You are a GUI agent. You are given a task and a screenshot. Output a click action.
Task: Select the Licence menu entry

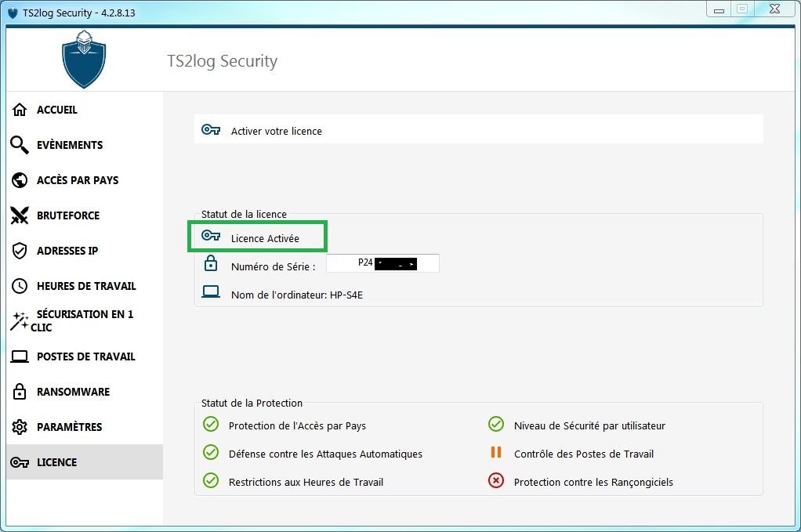tap(85, 462)
